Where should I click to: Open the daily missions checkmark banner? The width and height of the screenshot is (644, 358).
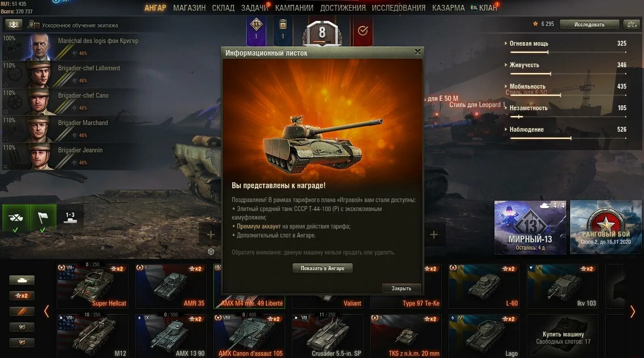(363, 31)
